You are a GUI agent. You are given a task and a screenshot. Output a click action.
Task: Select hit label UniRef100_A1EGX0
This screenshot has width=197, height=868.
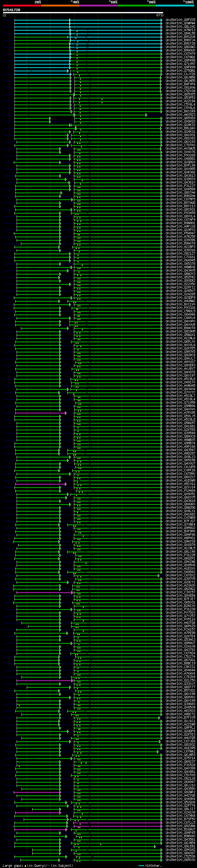180,568
